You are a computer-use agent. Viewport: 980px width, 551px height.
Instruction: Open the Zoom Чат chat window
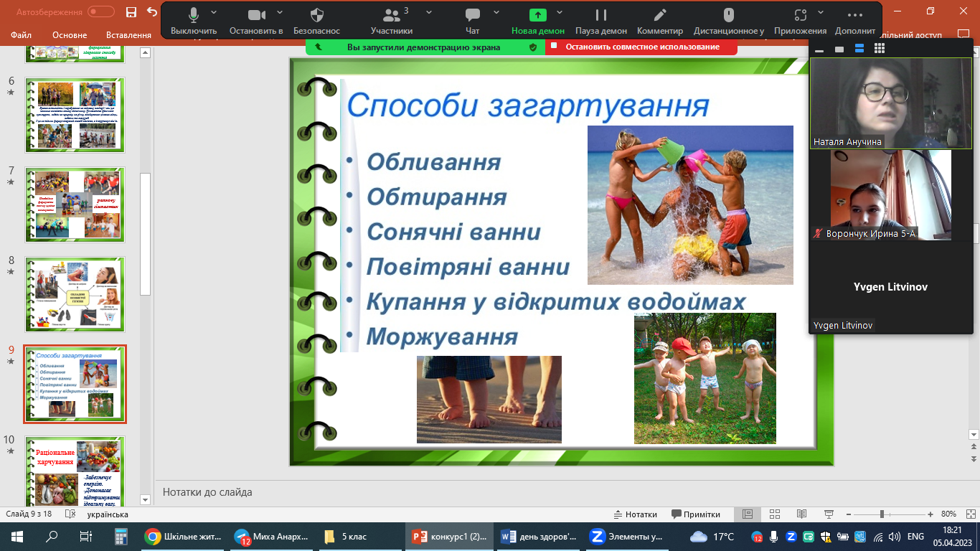(x=472, y=20)
